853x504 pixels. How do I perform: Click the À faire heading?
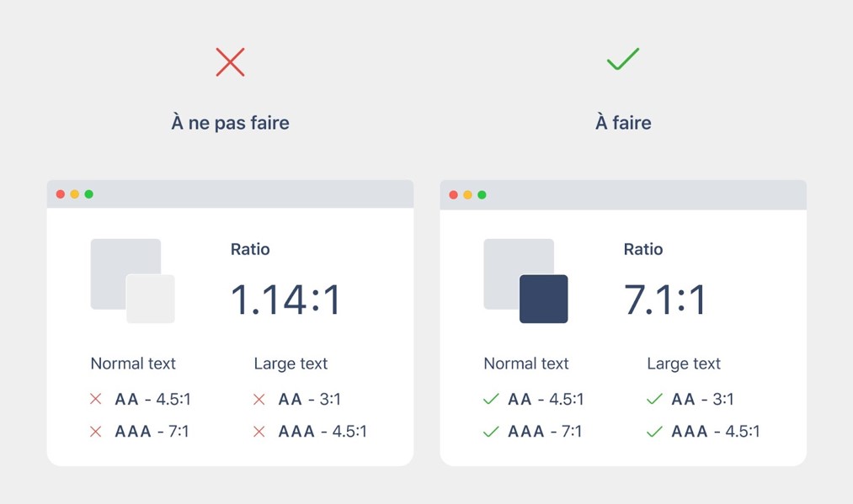(x=623, y=123)
